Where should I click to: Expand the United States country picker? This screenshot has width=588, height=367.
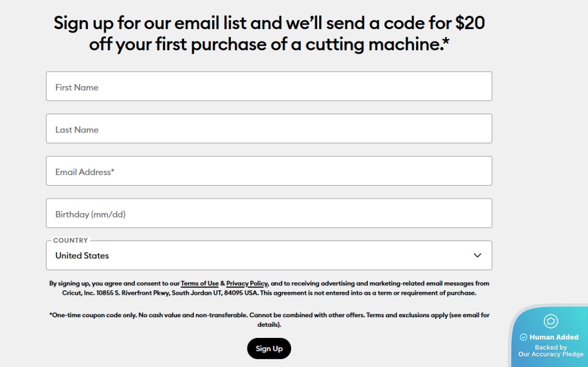[x=269, y=255]
